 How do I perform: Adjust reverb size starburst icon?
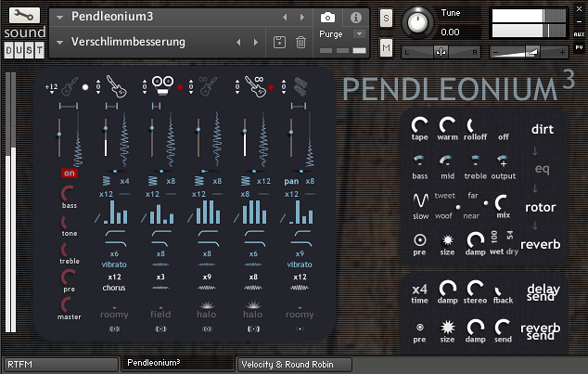pyautogui.click(x=447, y=239)
